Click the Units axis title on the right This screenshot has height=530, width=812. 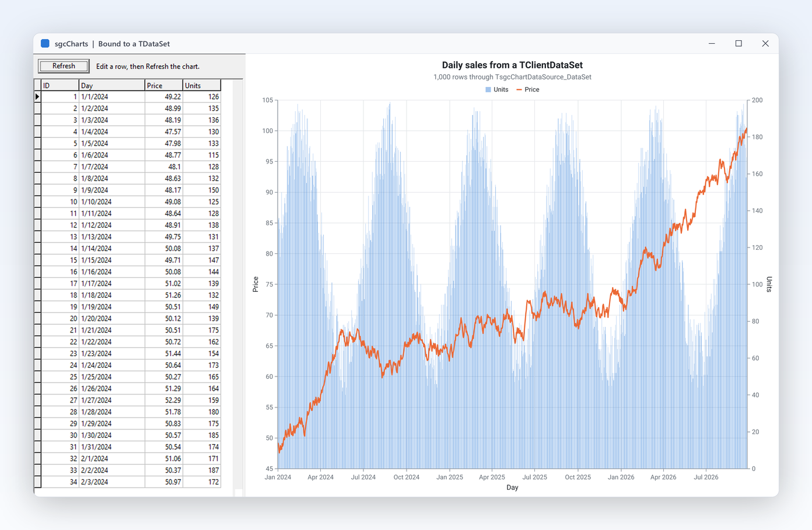[769, 284]
